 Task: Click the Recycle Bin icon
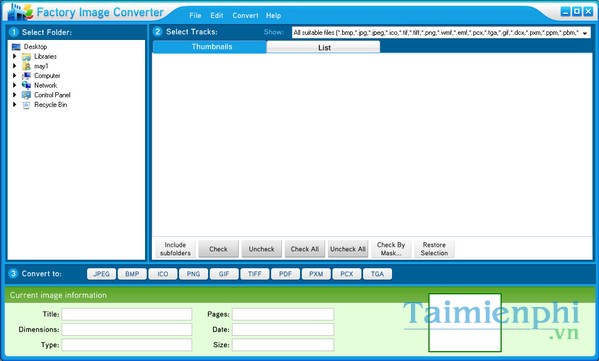[x=26, y=105]
